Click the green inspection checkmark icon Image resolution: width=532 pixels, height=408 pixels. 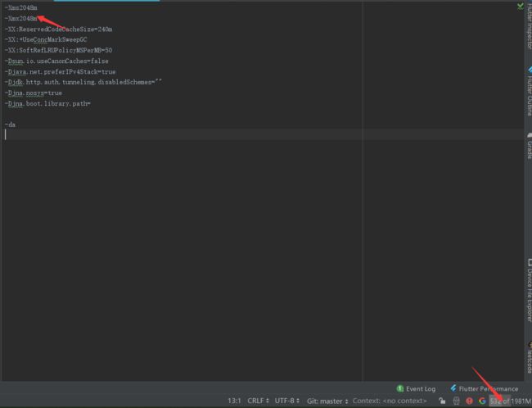click(520, 6)
